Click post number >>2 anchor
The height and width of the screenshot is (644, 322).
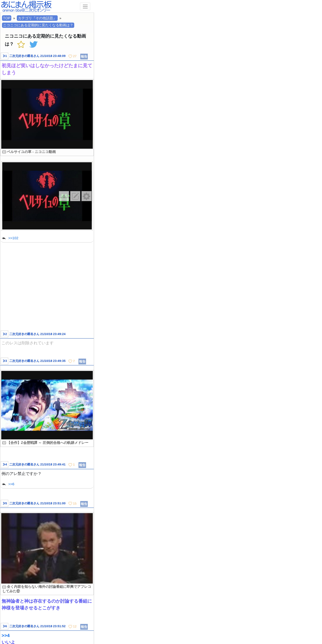pos(5,334)
